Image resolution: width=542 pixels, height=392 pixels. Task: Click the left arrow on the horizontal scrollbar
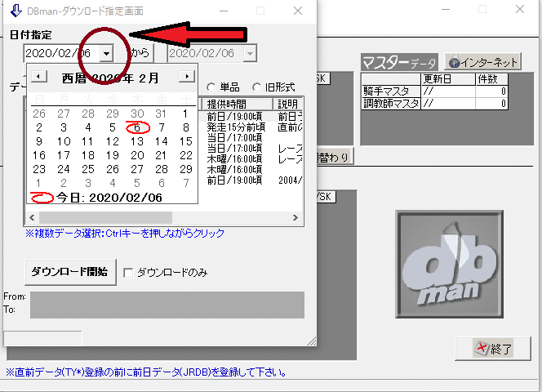(32, 217)
